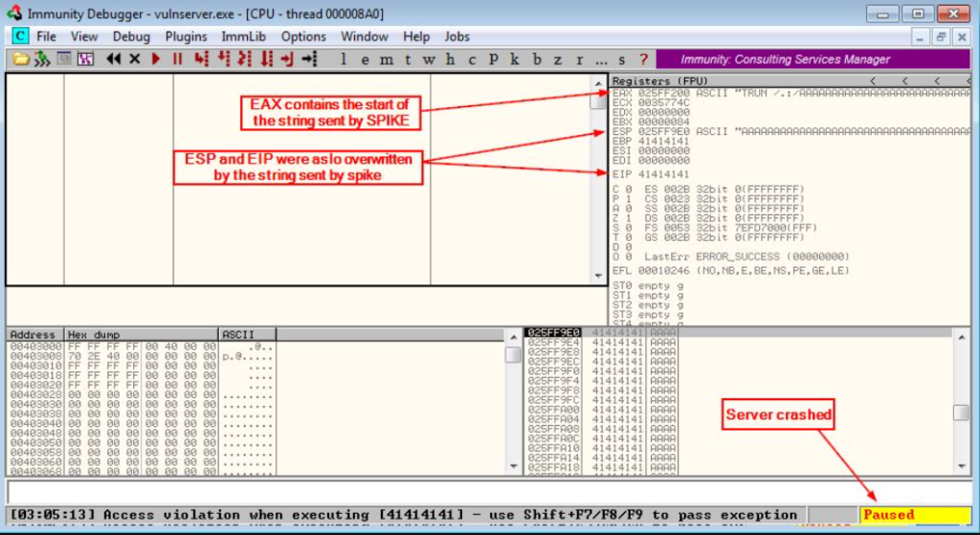Show the Breakpoints 'b' window

point(537,59)
